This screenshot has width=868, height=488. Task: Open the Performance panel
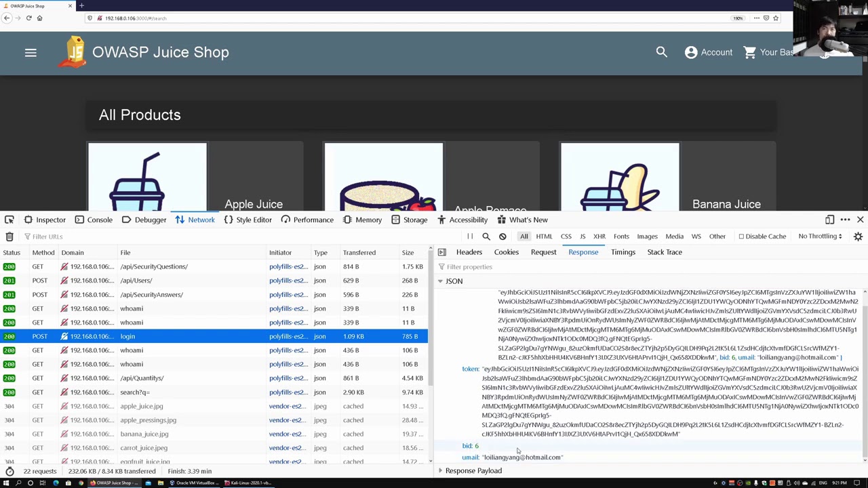(307, 220)
